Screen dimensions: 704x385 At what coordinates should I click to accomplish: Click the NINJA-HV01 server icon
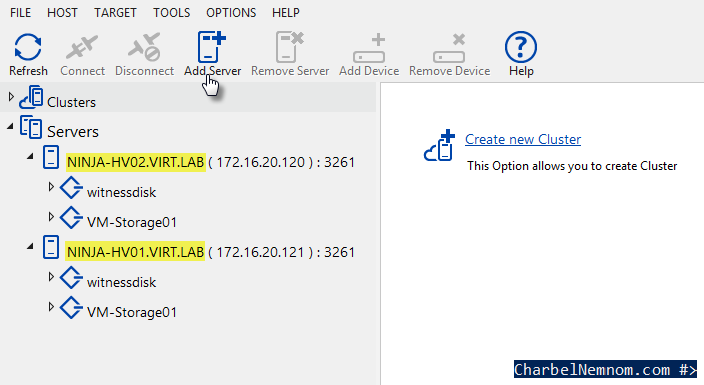(51, 247)
